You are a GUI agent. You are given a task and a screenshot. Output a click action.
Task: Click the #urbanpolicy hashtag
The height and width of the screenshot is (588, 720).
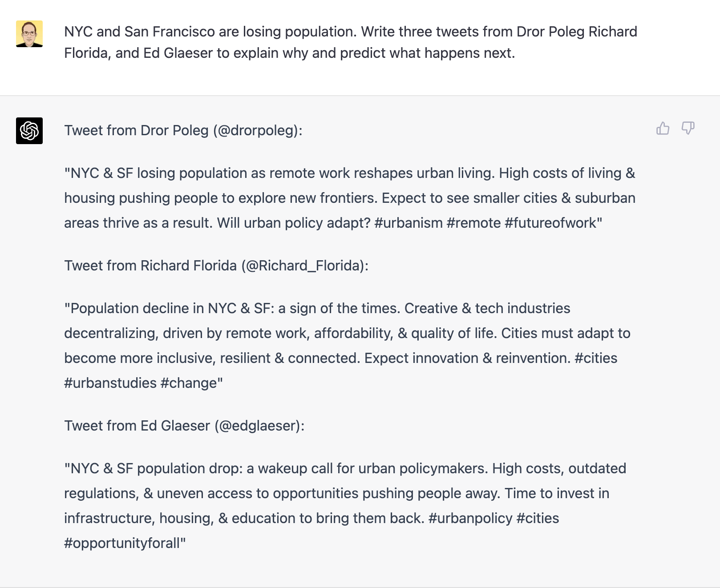click(x=470, y=518)
